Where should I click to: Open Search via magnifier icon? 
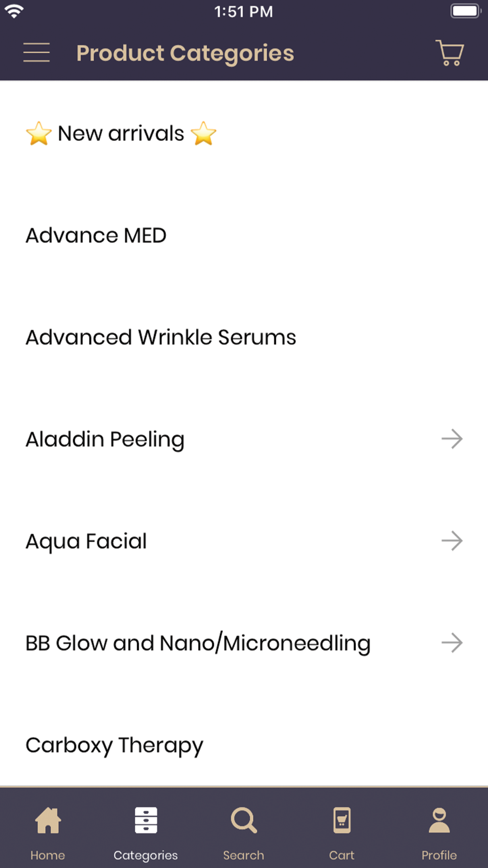pyautogui.click(x=244, y=820)
